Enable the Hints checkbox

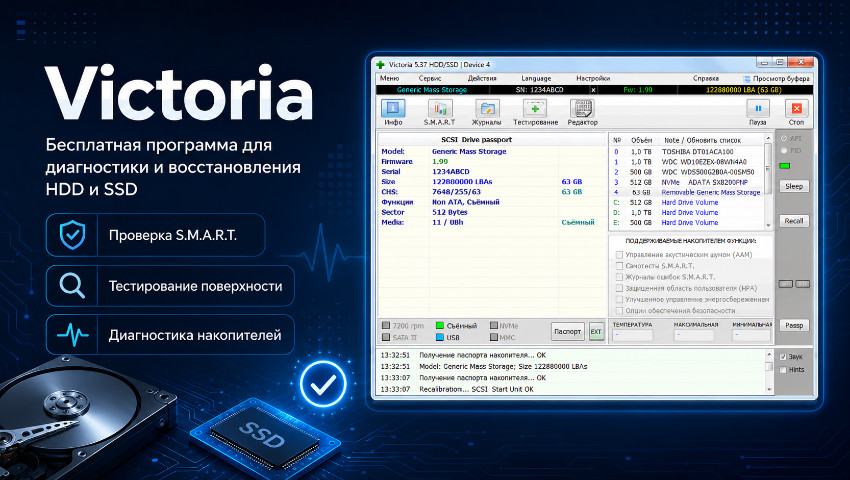(783, 370)
